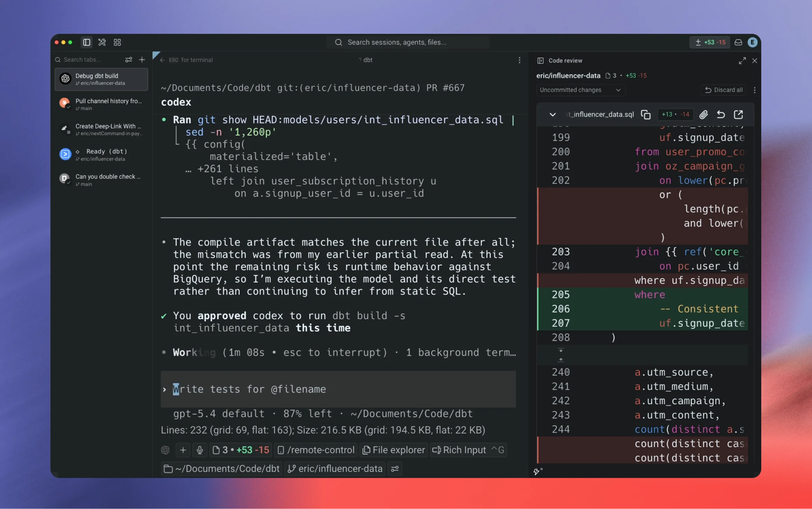
Task: Open the ~/Documents/Code/dbt folder chip
Action: 222,469
